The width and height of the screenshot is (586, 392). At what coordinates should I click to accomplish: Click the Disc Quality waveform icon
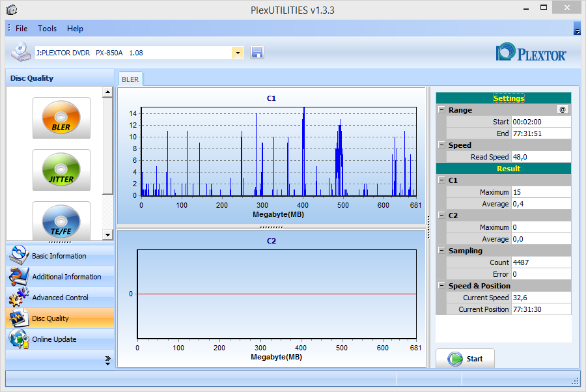[19, 318]
